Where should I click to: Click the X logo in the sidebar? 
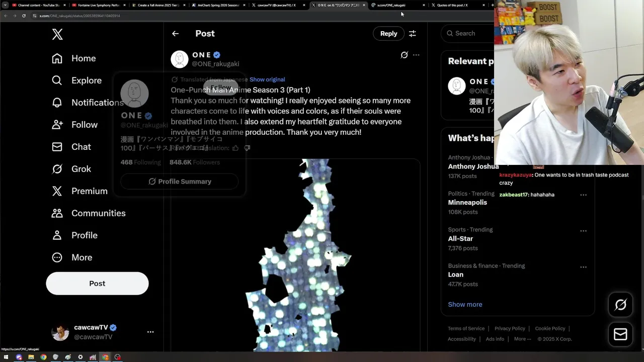(57, 34)
